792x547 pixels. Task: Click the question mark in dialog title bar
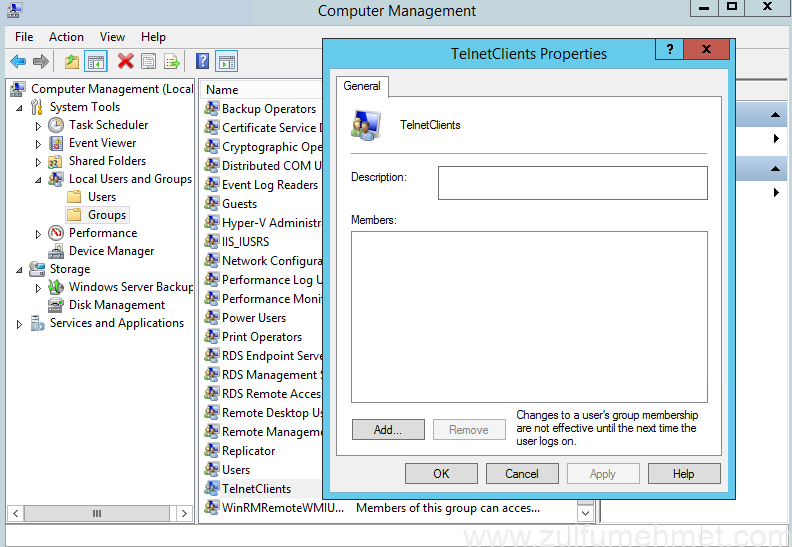coord(669,51)
